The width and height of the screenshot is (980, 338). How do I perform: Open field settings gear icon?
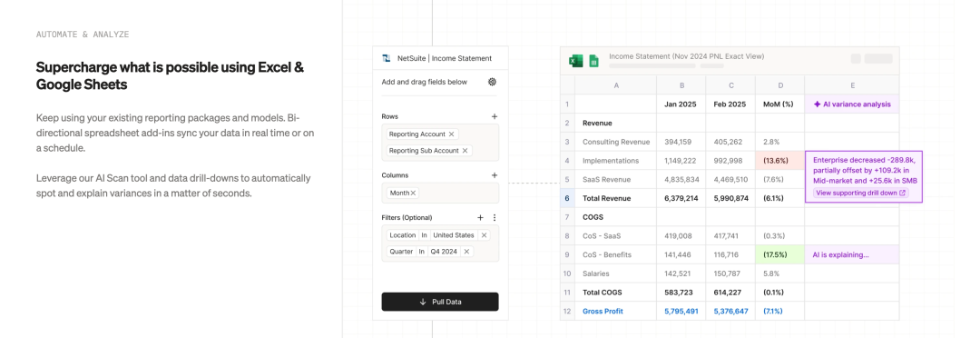[492, 82]
